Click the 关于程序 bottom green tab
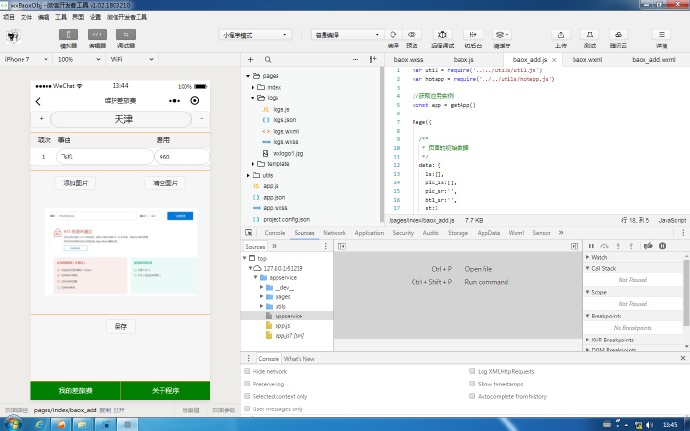The height and width of the screenshot is (431, 690). [x=165, y=390]
